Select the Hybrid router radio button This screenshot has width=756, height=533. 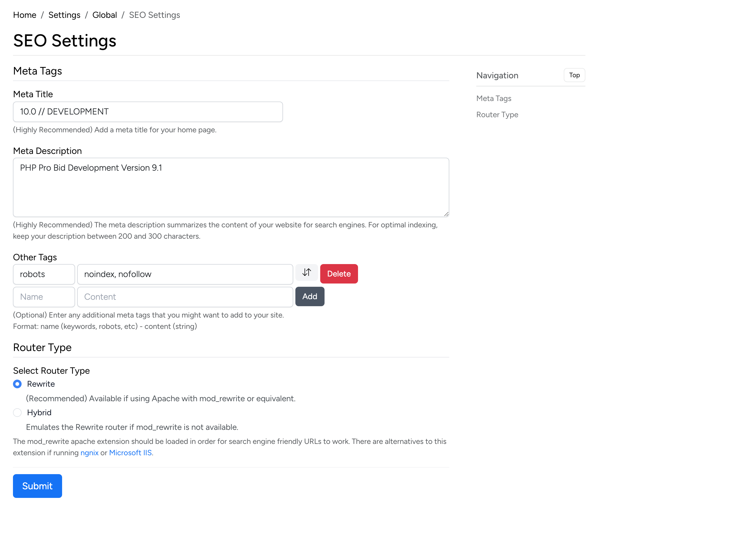[17, 413]
